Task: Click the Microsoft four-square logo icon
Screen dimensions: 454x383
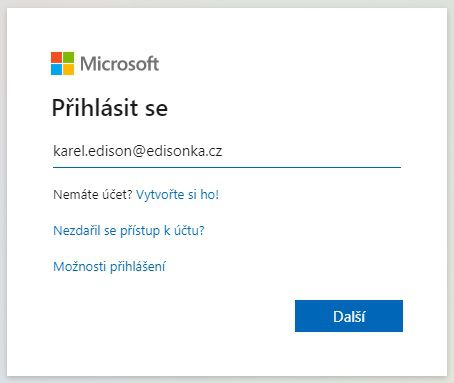Action: (62, 63)
